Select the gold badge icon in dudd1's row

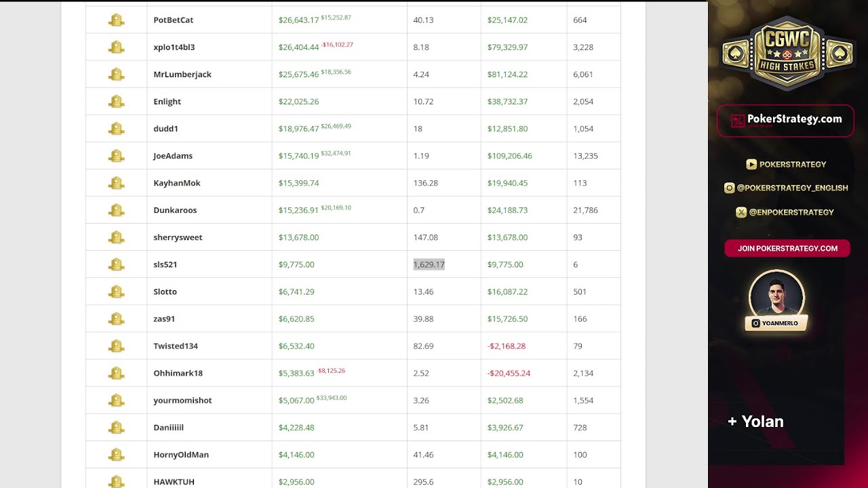click(117, 129)
